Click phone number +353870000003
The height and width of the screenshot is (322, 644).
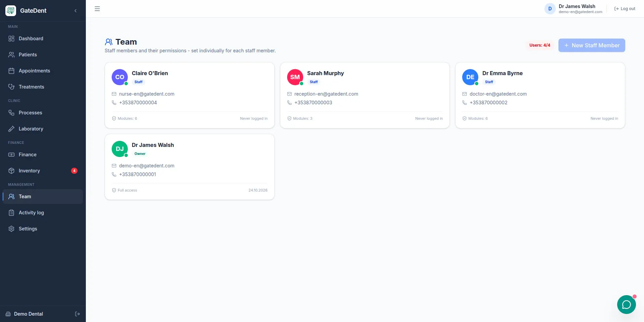(313, 103)
